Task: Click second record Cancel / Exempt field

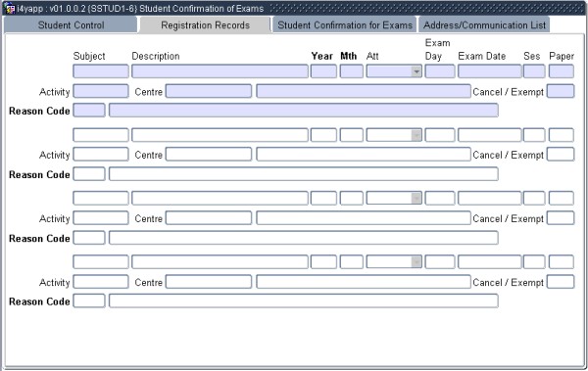Action: 561,155
